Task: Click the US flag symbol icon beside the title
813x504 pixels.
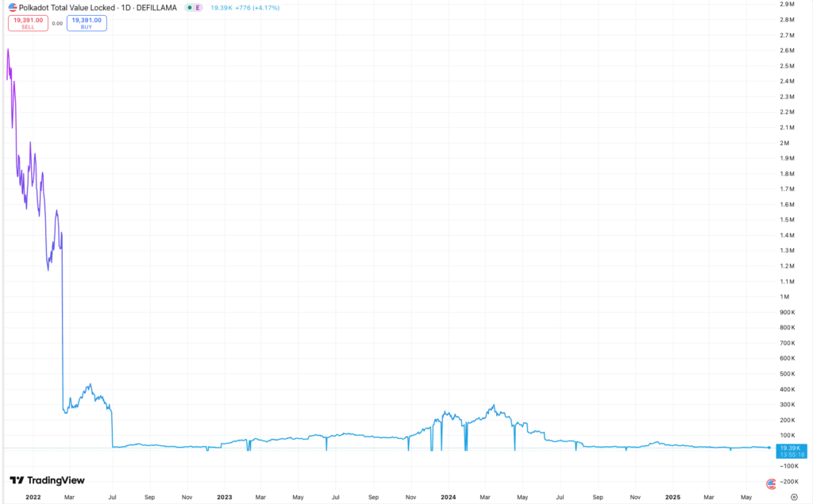Action: 13,8
